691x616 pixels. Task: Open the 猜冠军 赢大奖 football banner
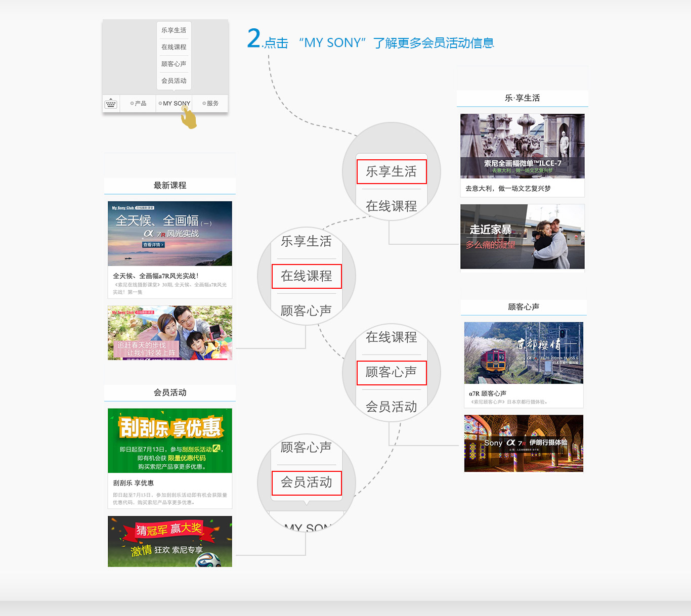[170, 541]
